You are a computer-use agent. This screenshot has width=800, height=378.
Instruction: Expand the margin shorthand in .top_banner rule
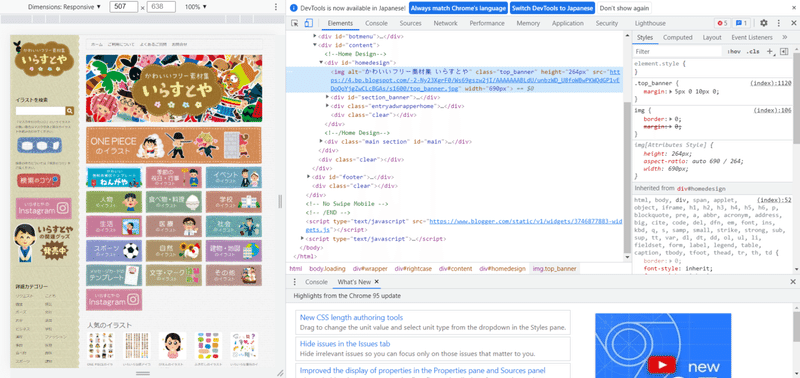coord(670,92)
